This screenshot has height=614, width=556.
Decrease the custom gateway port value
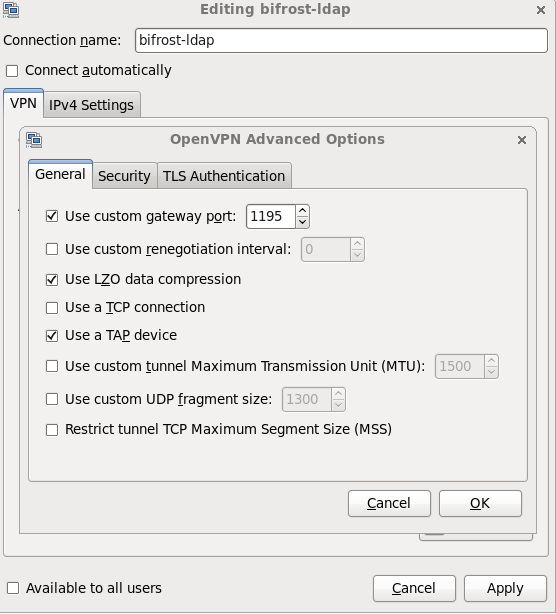coord(302,222)
